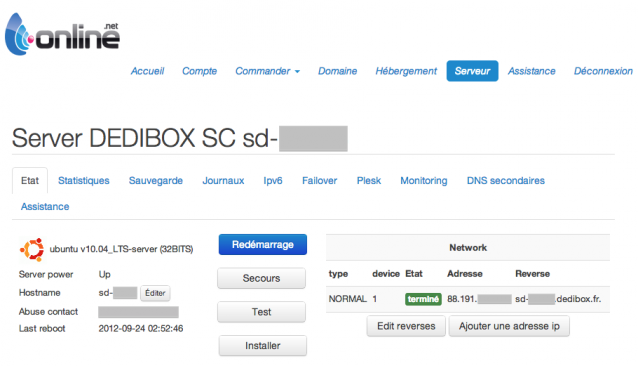Open the Compte navigation link

coord(199,71)
